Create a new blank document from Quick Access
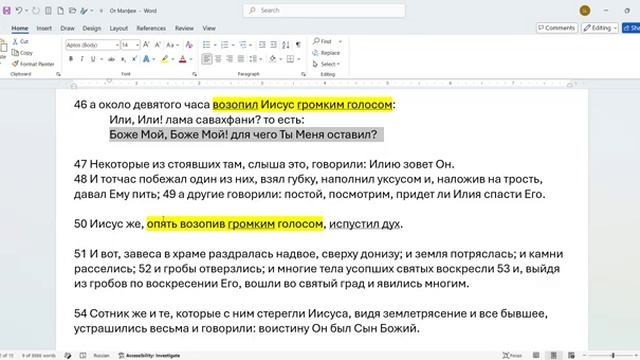 point(60,11)
